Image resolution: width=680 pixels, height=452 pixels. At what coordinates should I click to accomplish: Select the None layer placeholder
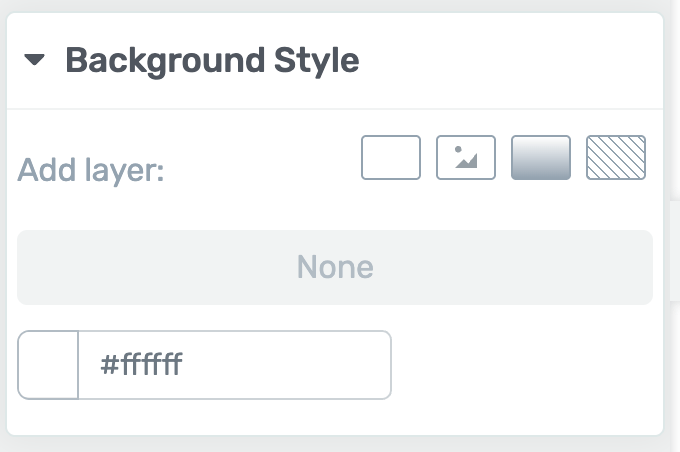pos(335,267)
